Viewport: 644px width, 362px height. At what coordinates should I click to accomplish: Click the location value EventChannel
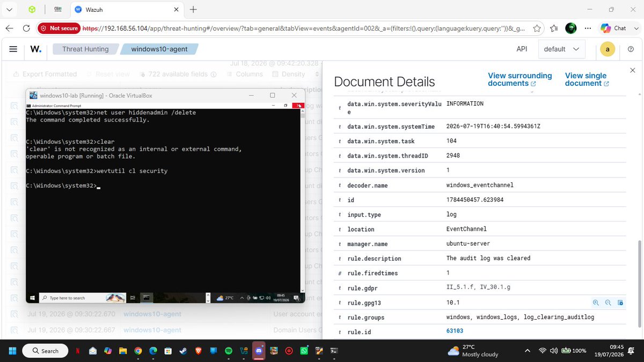[466, 229]
